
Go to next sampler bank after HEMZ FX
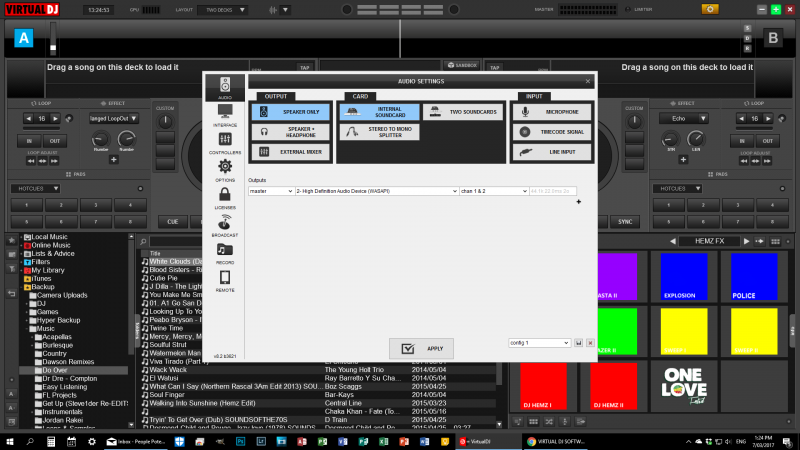(x=746, y=241)
